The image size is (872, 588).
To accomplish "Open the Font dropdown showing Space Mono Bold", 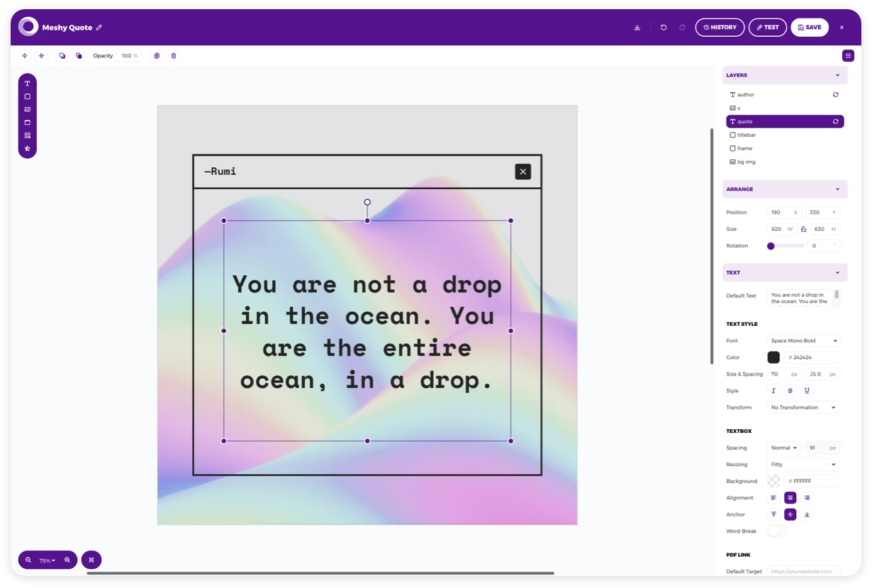I will 804,341.
